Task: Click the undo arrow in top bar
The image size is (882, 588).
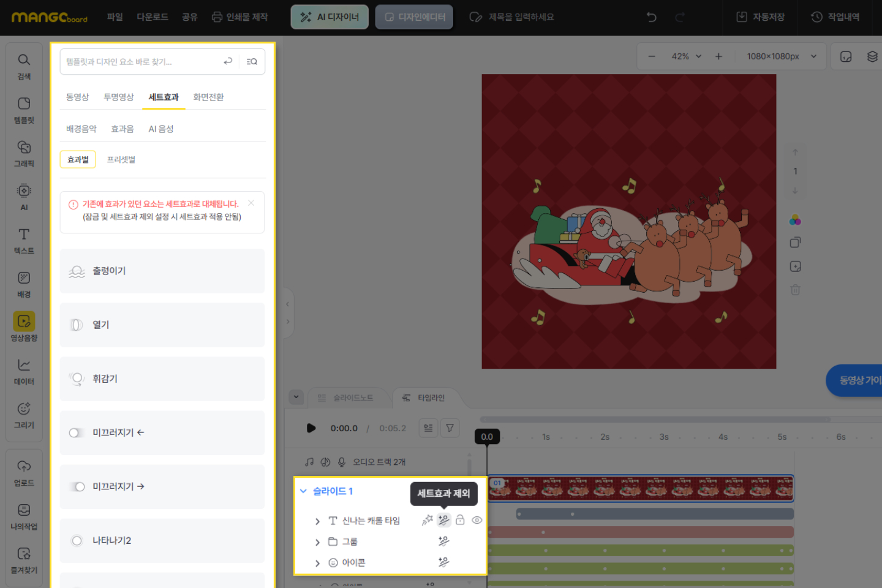Action: (652, 17)
